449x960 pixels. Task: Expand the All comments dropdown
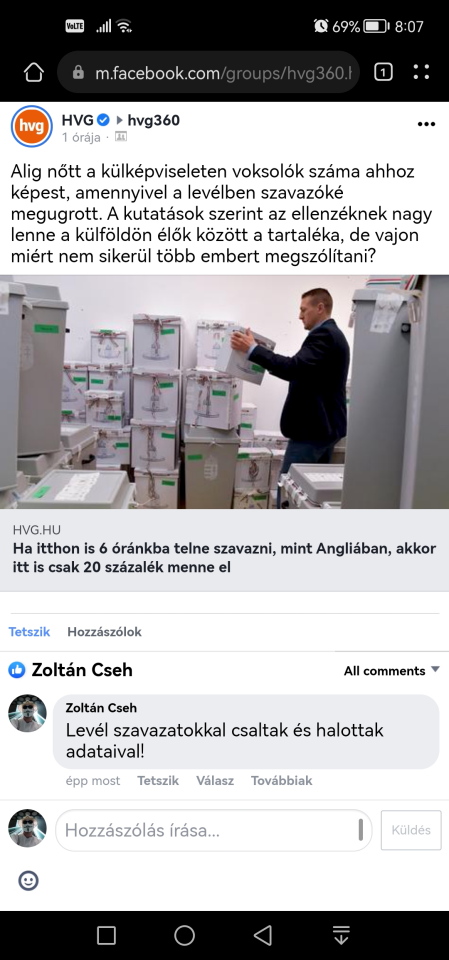(391, 670)
